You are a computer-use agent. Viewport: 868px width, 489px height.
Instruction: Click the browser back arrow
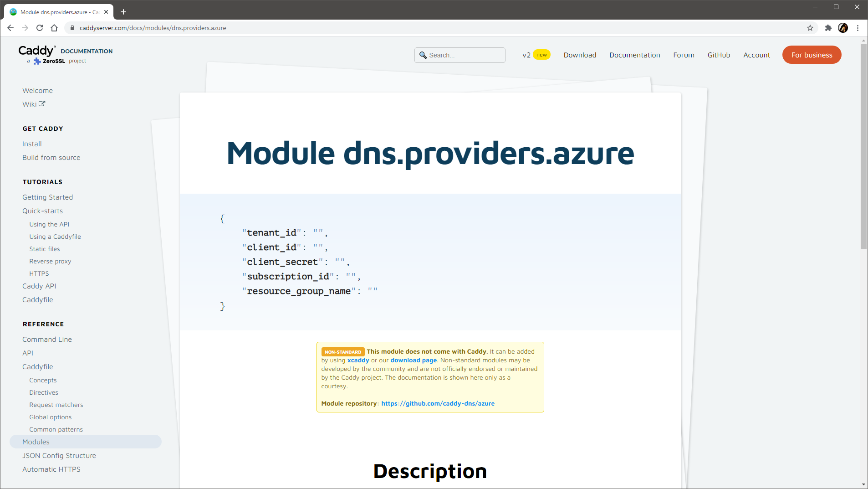click(10, 28)
